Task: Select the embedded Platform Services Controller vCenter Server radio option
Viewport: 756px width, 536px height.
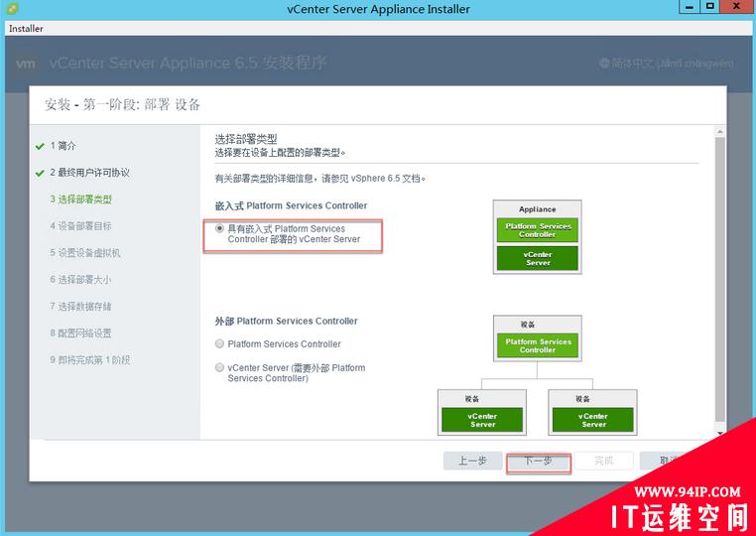Action: pyautogui.click(x=219, y=228)
